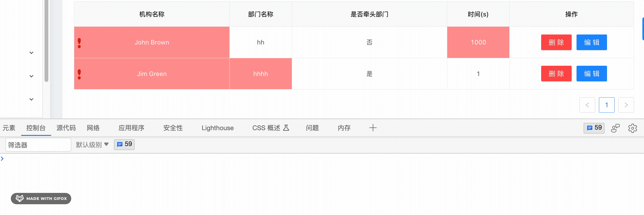Edit the Jim Green row
The image size is (644, 215).
591,74
